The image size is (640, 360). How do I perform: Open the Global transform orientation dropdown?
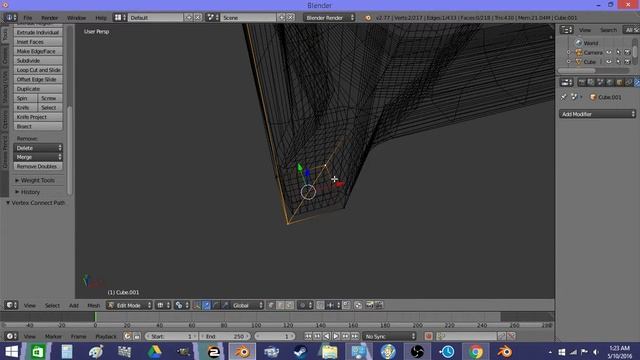click(247, 305)
